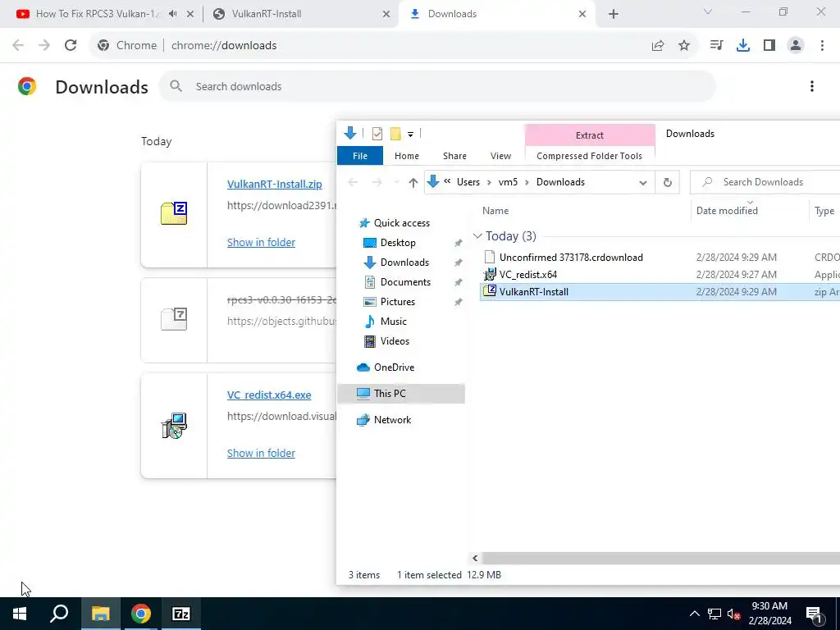
Task: Close the How To Fix RPCS3 tab
Action: pos(189,15)
